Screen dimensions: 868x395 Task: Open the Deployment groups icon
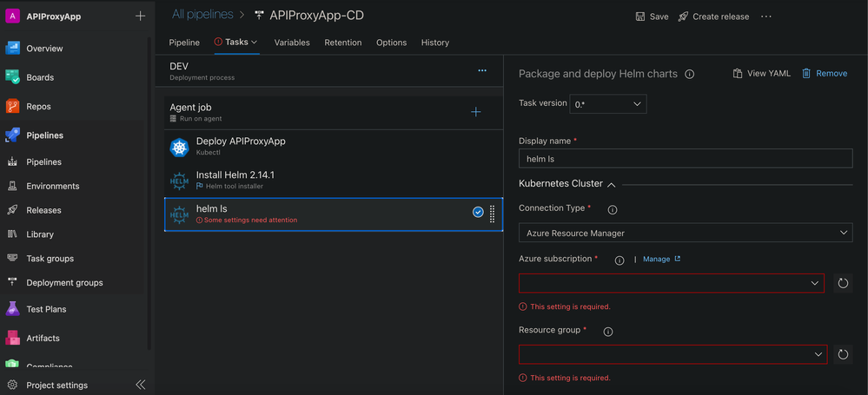point(13,282)
